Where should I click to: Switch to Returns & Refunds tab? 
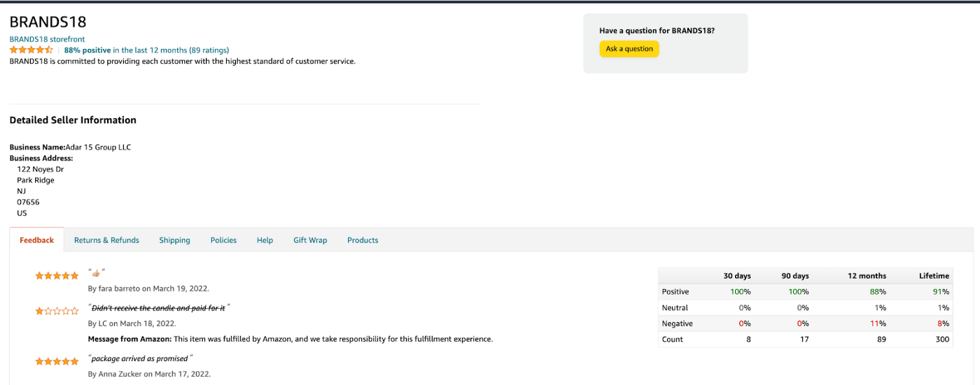point(106,240)
